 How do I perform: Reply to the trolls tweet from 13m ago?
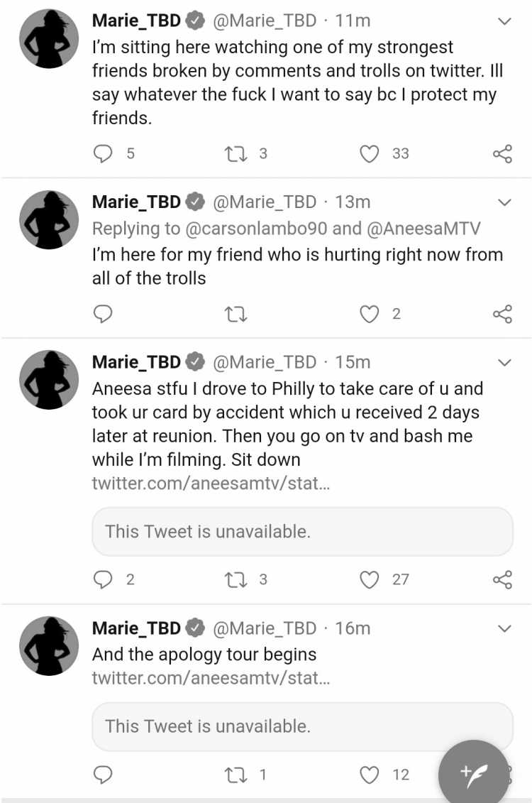tap(103, 313)
